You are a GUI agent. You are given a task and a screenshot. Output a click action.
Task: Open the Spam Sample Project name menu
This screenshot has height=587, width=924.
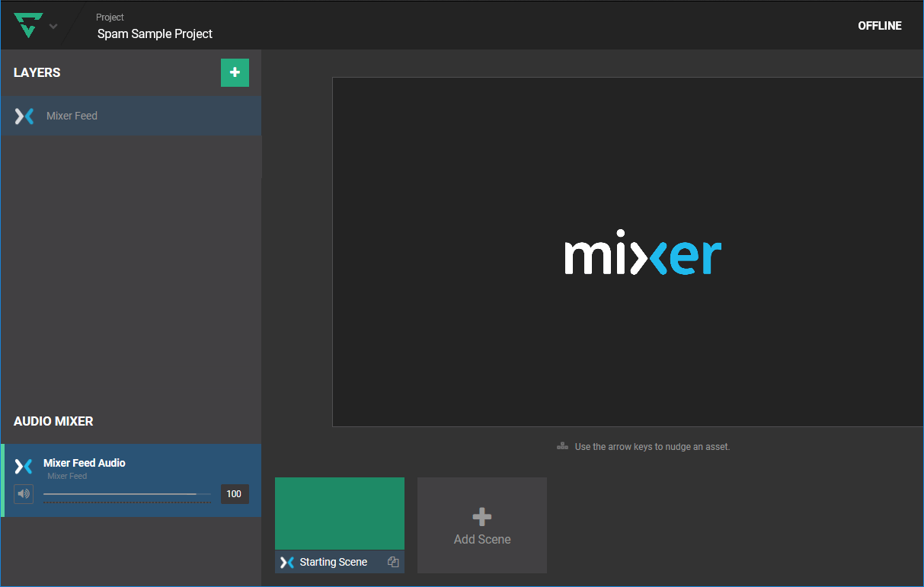coord(154,33)
